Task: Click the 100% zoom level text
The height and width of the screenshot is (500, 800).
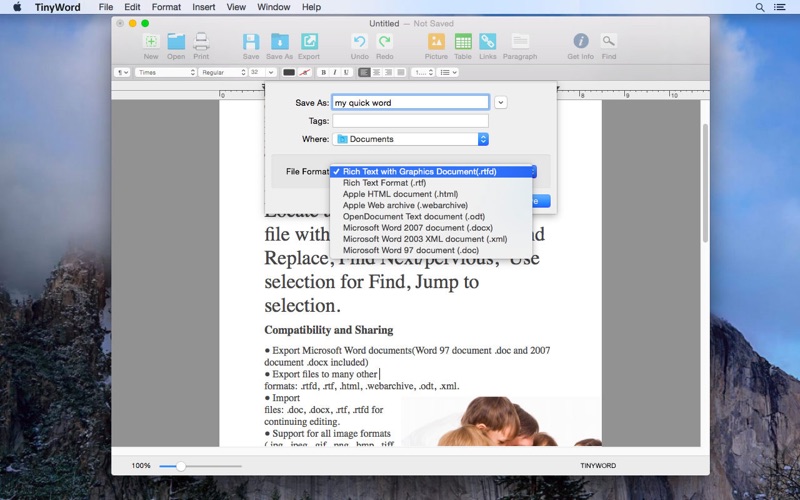Action: [x=141, y=466]
